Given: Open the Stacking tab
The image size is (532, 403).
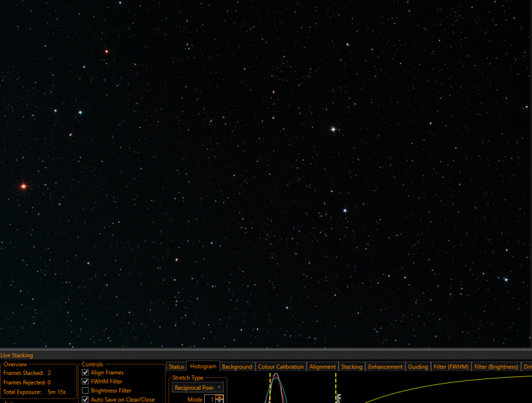Looking at the screenshot, I should click(x=352, y=366).
